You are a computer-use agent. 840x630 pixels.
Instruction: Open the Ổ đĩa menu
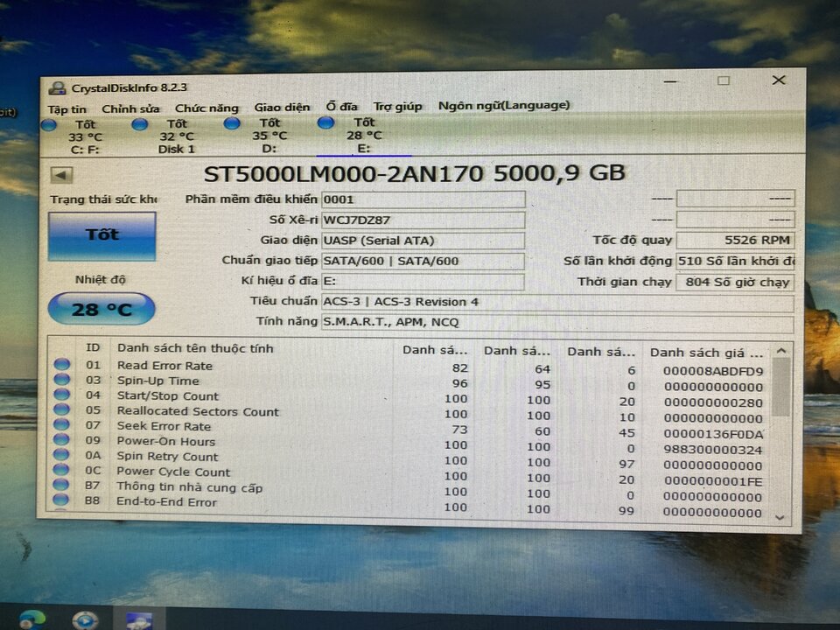(342, 107)
